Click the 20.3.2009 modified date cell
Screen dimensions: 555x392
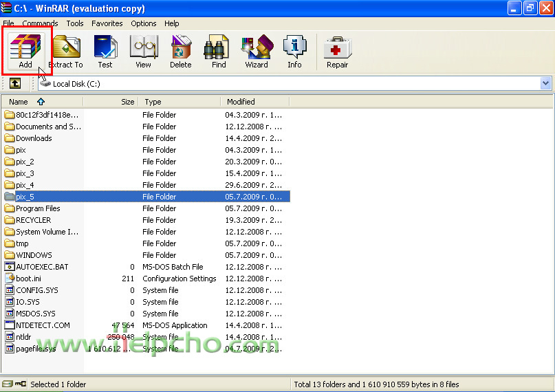coord(254,162)
